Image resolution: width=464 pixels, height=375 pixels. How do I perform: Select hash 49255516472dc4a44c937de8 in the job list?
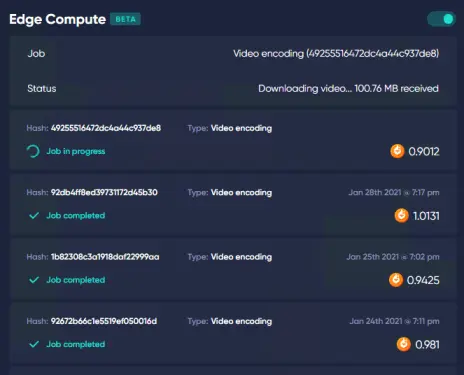(106, 128)
